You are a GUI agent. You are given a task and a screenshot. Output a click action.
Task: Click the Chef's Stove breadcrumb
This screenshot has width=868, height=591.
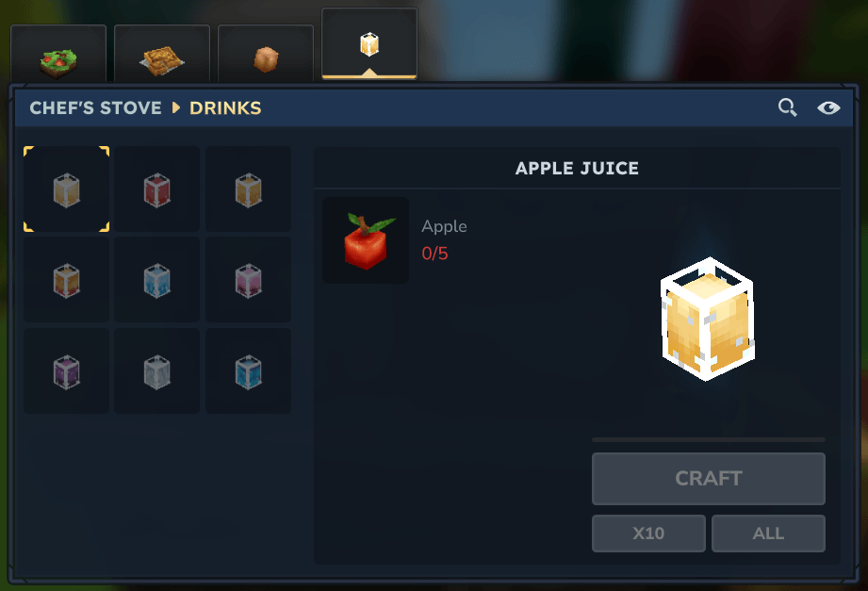[x=95, y=108]
